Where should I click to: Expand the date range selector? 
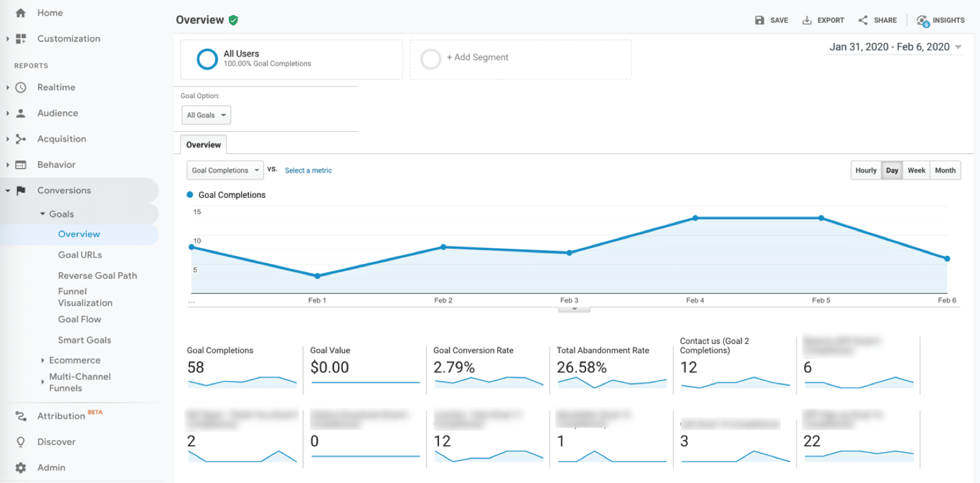pos(895,46)
